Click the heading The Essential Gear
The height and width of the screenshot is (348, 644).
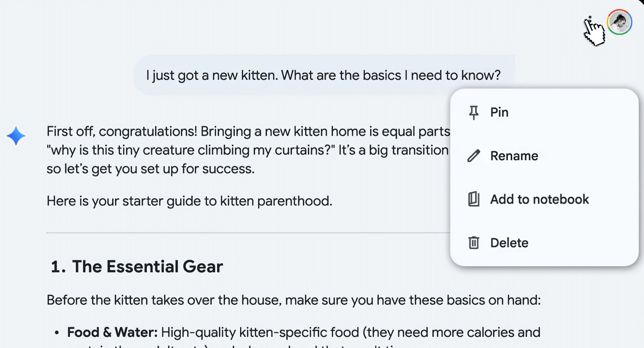[148, 267]
